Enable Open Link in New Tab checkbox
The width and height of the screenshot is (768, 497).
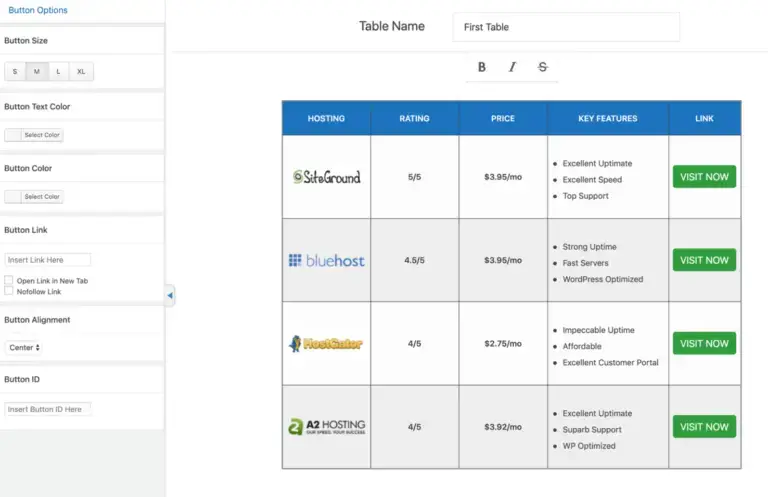click(x=8, y=280)
